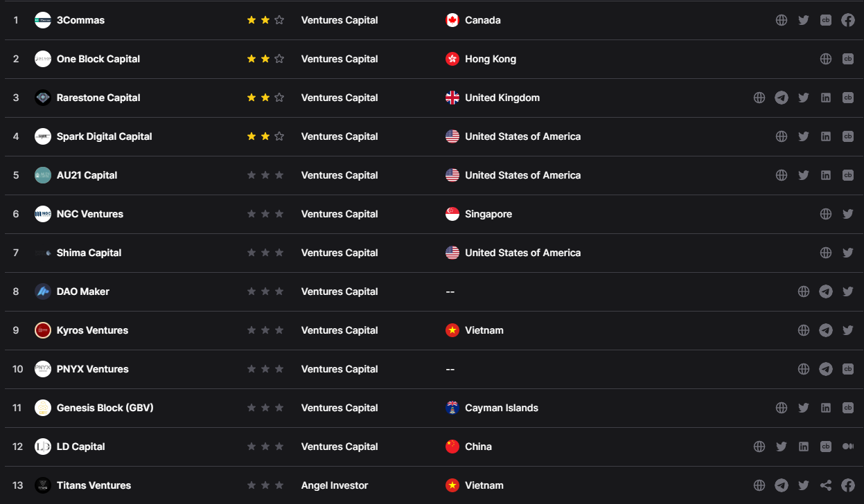Click NGC Ventures website globe icon

tap(825, 214)
